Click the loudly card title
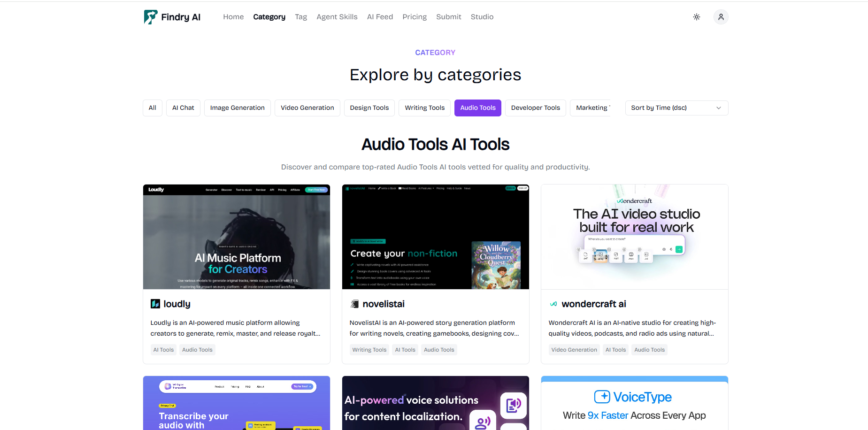Screen dimensions: 868x430 coord(177,304)
